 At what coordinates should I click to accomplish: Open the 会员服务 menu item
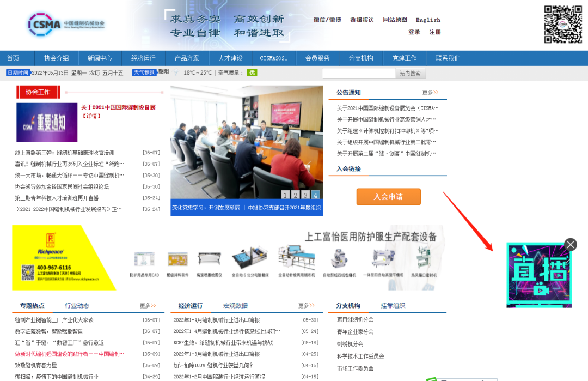point(317,58)
